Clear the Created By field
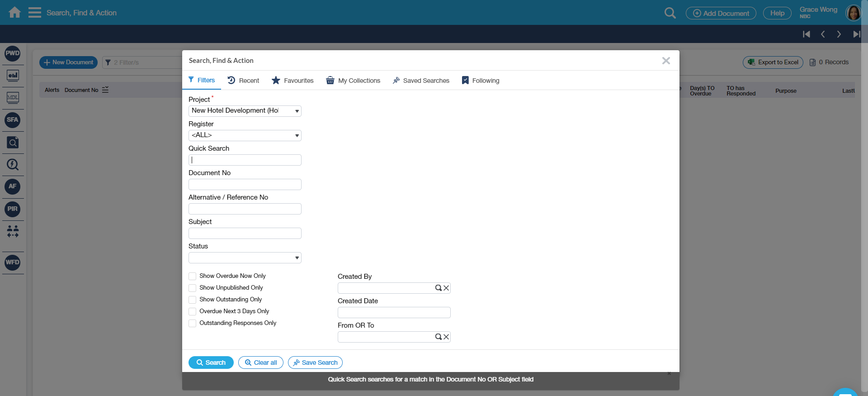868x396 pixels. coord(446,288)
